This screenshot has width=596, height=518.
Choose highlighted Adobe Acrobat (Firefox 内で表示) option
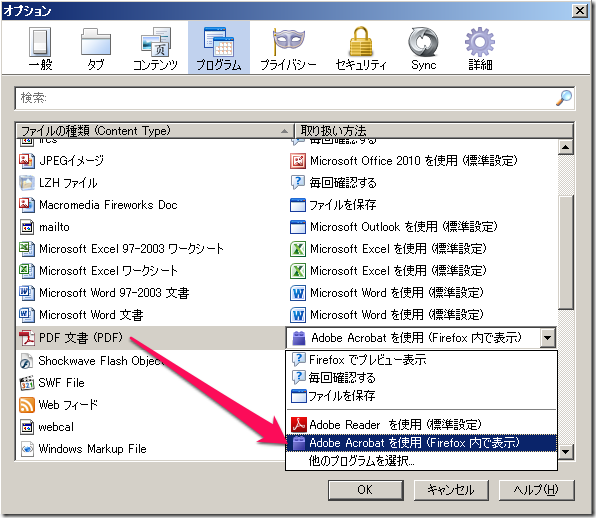421,443
